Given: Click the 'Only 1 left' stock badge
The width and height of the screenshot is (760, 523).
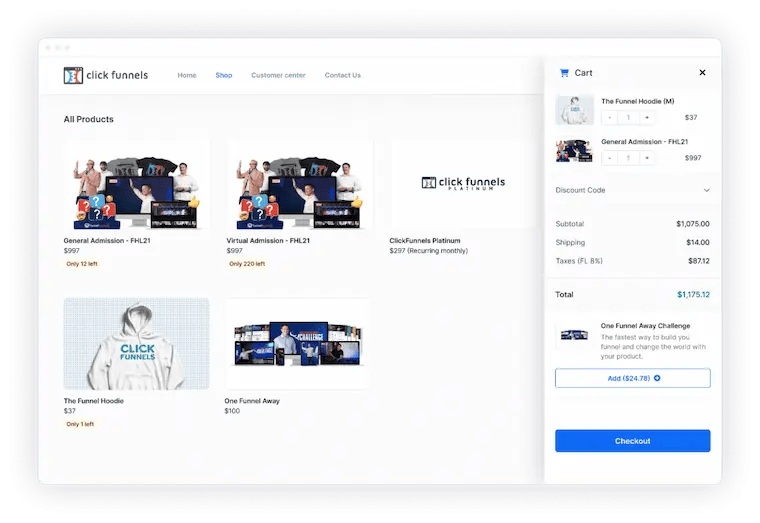Looking at the screenshot, I should click(80, 424).
